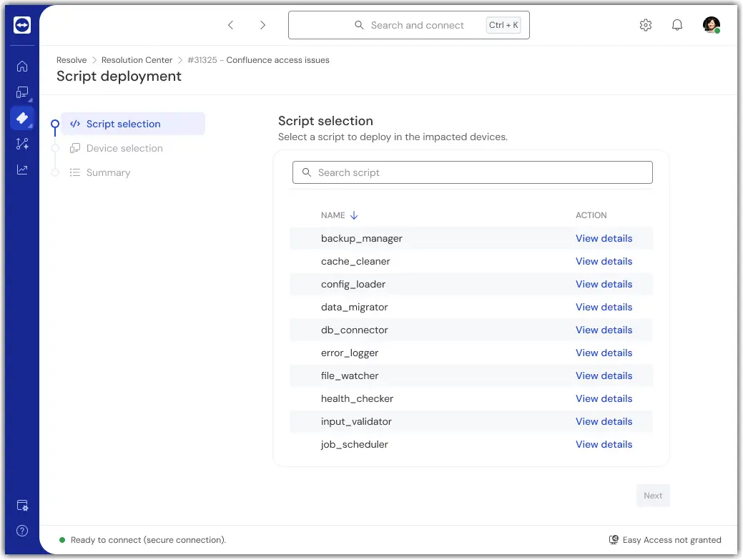Click the Next button
This screenshot has width=743, height=560.
[x=653, y=496]
